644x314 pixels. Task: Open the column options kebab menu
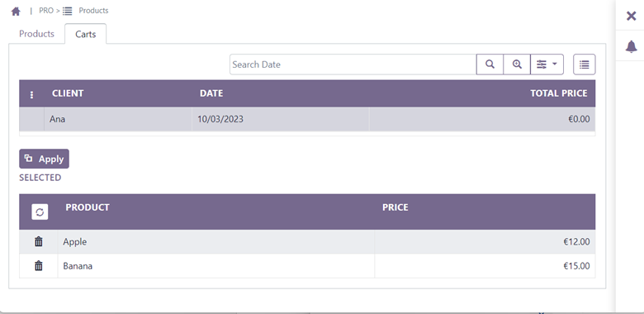[x=31, y=95]
